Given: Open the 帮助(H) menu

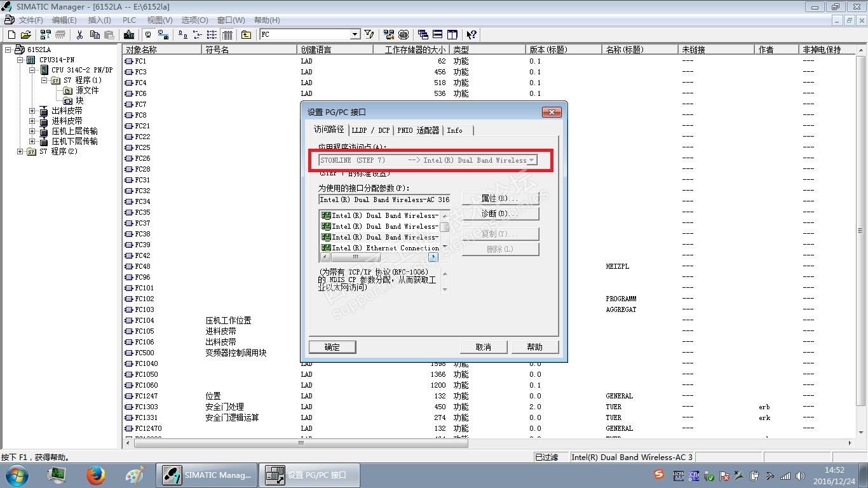Looking at the screenshot, I should click(x=266, y=20).
